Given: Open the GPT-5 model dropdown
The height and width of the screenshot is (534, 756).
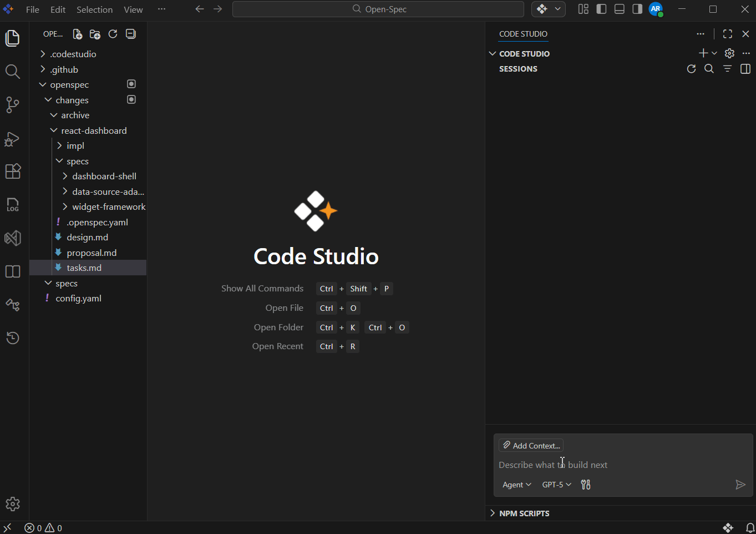Looking at the screenshot, I should coord(556,485).
